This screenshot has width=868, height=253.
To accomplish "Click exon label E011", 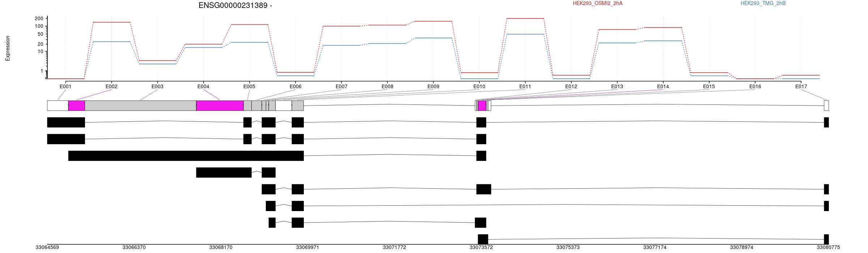I will click(525, 86).
